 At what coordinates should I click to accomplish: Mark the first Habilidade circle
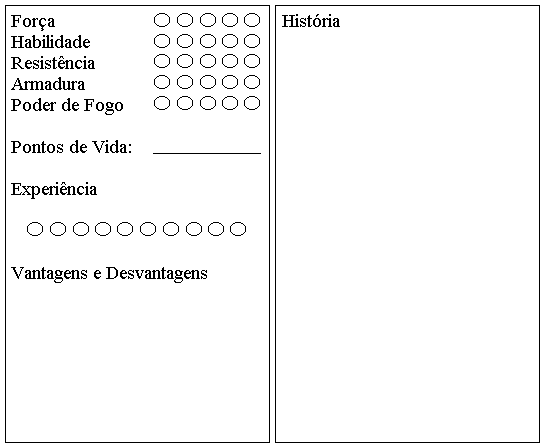click(162, 41)
